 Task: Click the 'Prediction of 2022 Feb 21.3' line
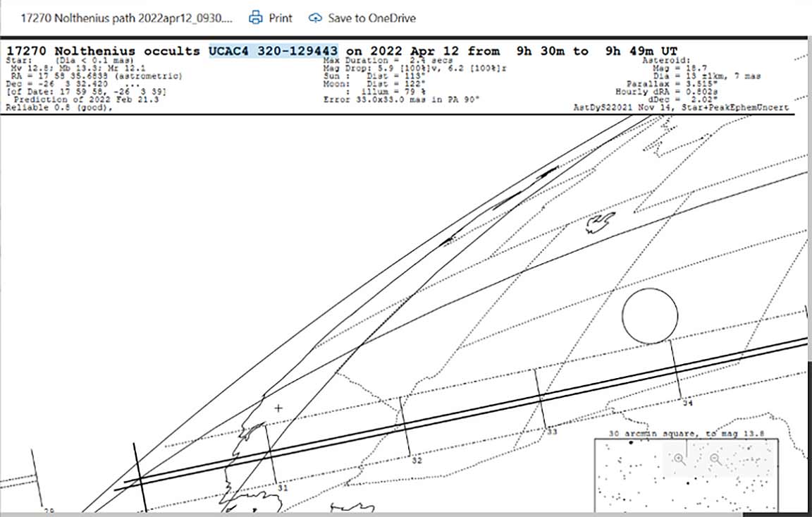click(x=87, y=99)
